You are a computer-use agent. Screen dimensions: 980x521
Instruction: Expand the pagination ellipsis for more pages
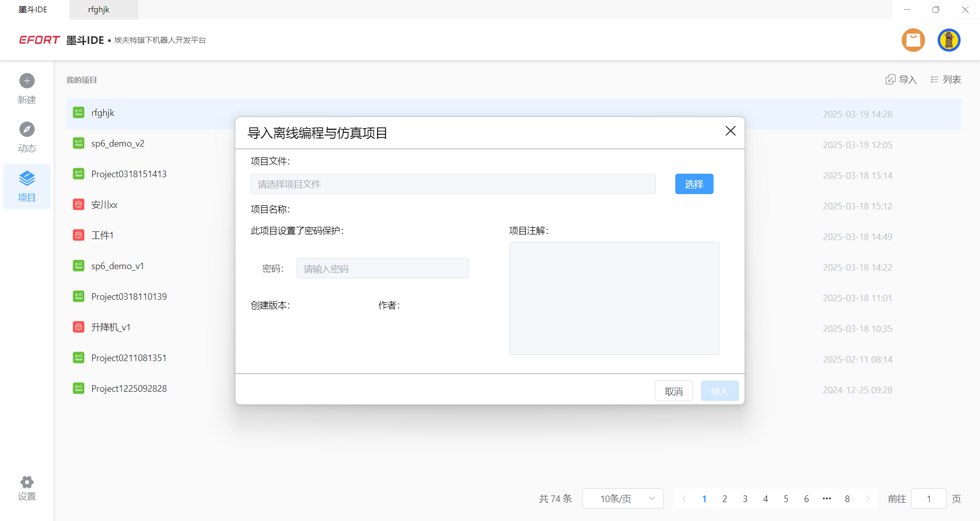pyautogui.click(x=826, y=499)
